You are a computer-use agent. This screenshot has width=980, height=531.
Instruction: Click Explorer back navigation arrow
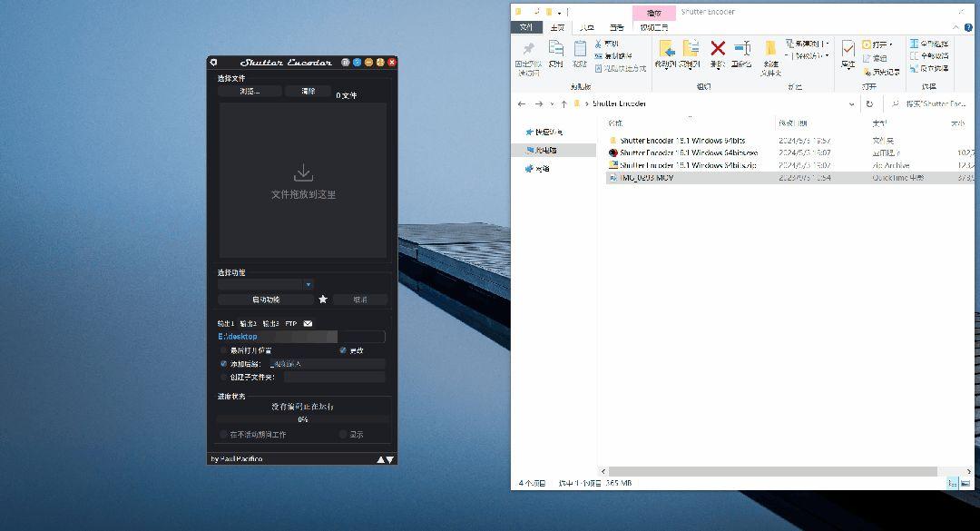coord(522,103)
